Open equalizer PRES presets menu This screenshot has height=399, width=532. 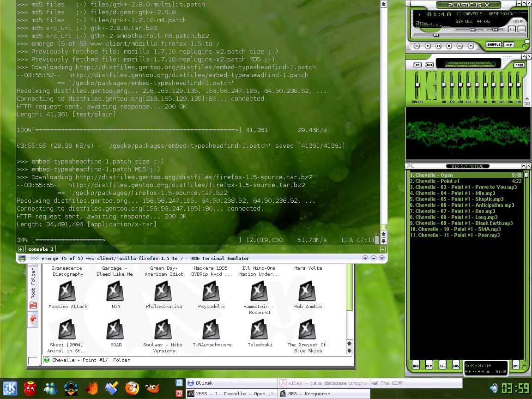pos(519,65)
